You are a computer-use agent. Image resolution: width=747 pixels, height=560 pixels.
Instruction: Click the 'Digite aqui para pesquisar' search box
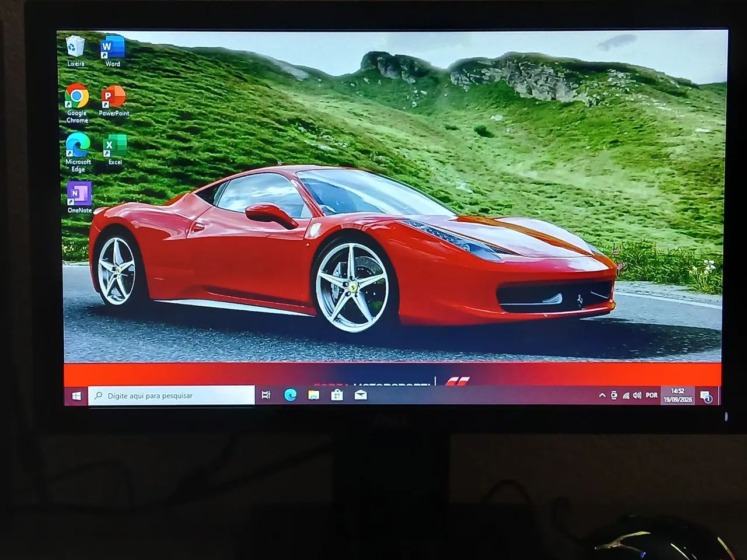[x=172, y=395]
